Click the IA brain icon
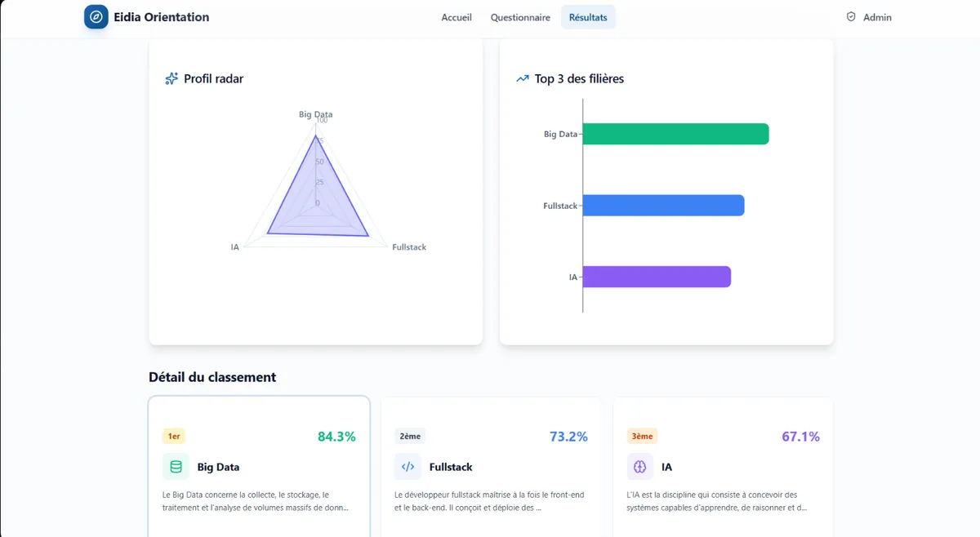 (640, 467)
